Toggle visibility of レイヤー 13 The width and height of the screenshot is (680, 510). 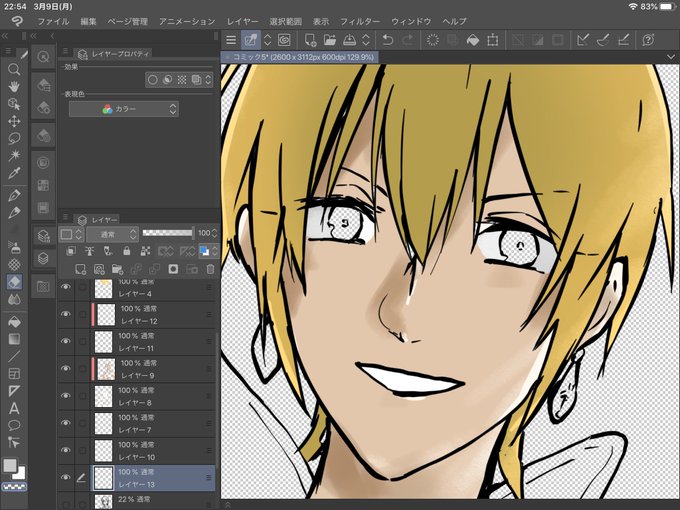click(66, 477)
